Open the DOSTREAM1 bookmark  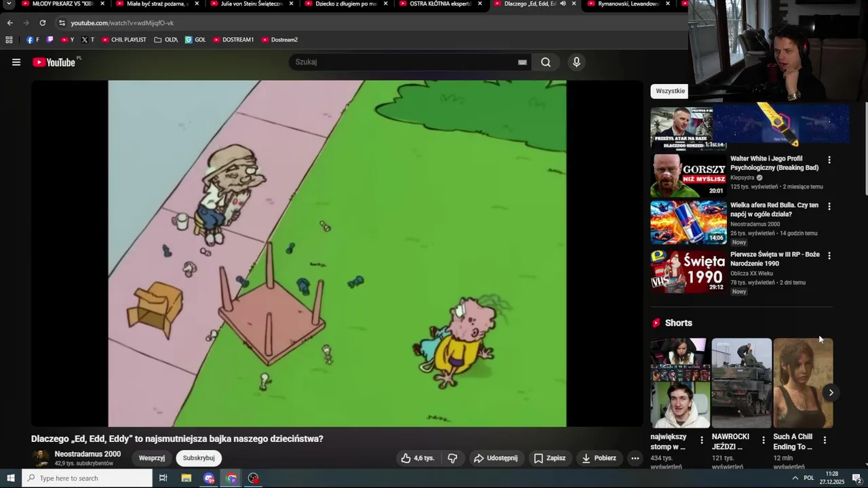pos(233,40)
